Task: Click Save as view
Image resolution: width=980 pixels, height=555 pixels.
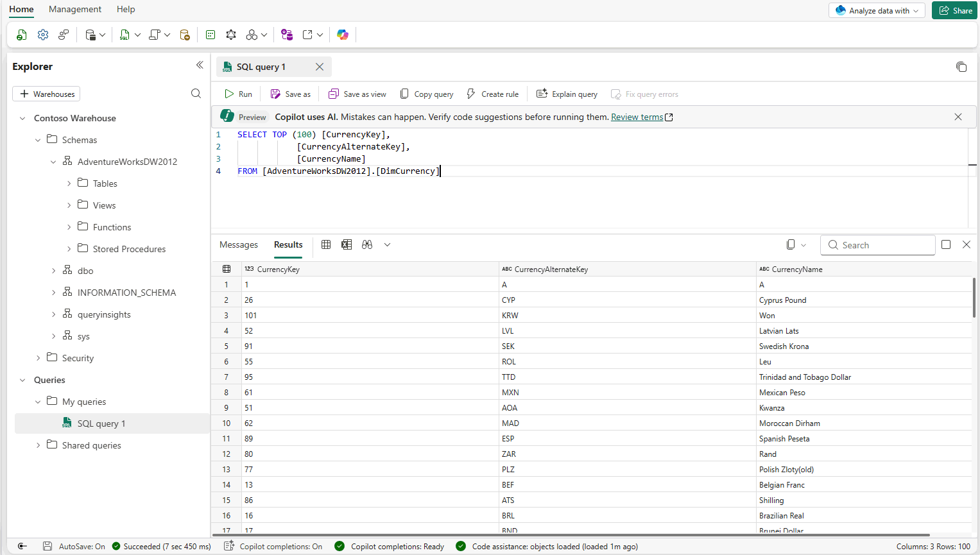Action: pyautogui.click(x=357, y=94)
